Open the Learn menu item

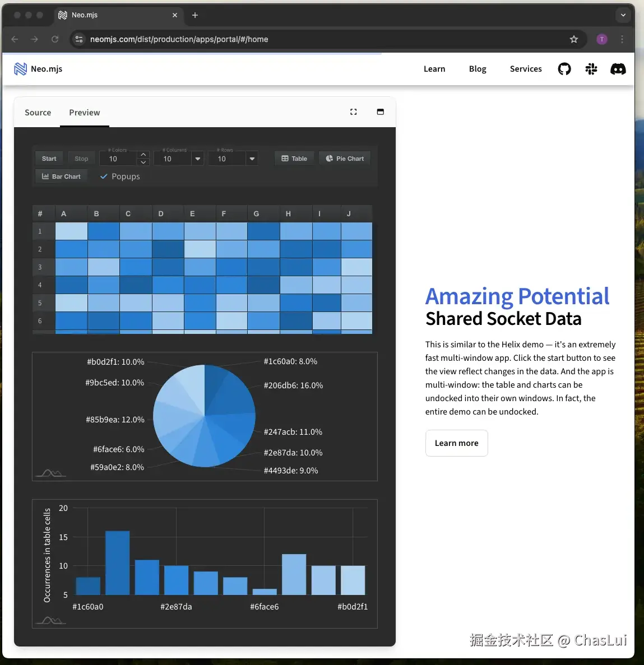point(434,69)
